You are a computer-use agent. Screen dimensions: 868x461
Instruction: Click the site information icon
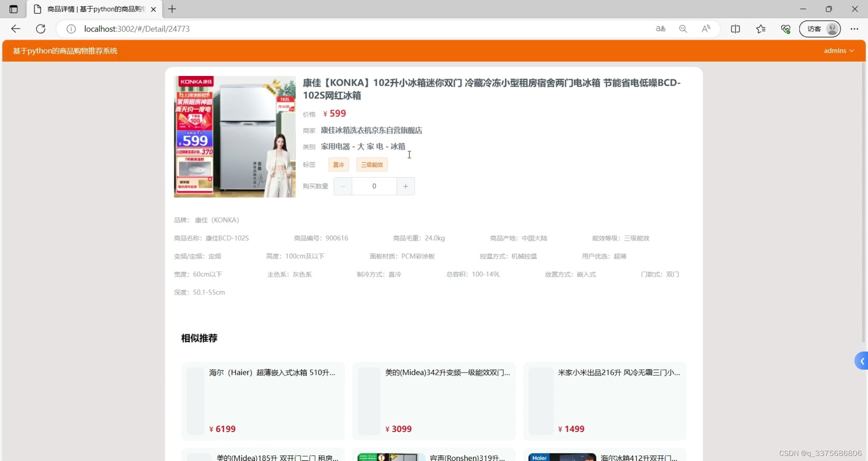(x=71, y=29)
